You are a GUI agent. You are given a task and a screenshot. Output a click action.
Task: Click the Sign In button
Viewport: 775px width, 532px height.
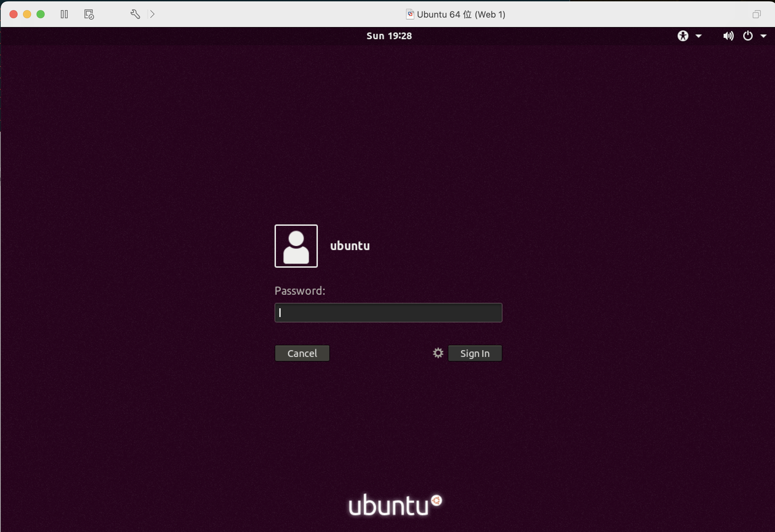(x=475, y=353)
